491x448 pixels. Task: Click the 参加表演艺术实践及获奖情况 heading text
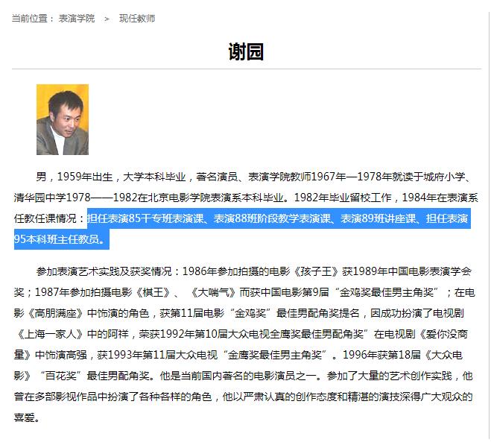coord(104,271)
